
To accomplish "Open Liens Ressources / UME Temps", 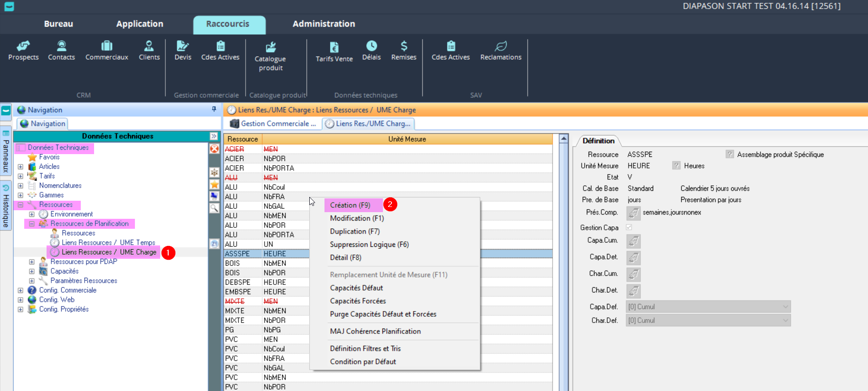I will click(x=108, y=243).
